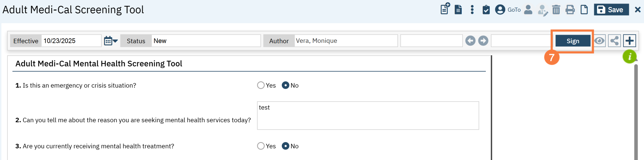Viewport: 644px width, 160px height.
Task: Toggle the eye view icon near Sign
Action: [x=600, y=40]
